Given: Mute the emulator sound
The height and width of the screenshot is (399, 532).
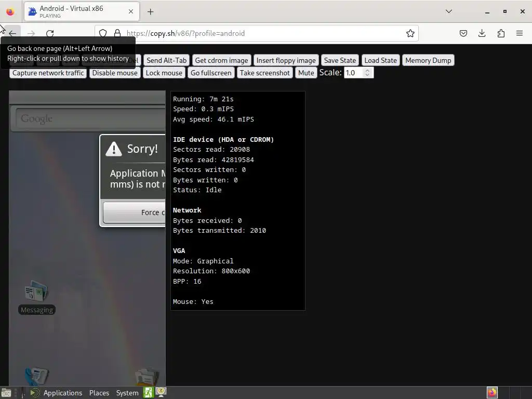Looking at the screenshot, I should (306, 73).
